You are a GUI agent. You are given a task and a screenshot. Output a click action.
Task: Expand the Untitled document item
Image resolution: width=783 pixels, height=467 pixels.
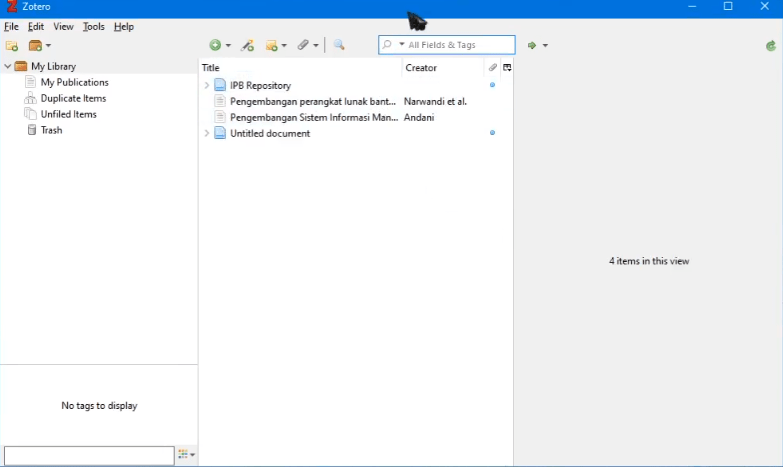(x=207, y=134)
